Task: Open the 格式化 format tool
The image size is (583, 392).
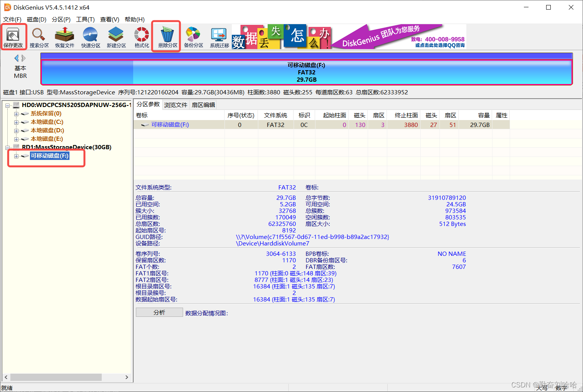Action: point(141,36)
